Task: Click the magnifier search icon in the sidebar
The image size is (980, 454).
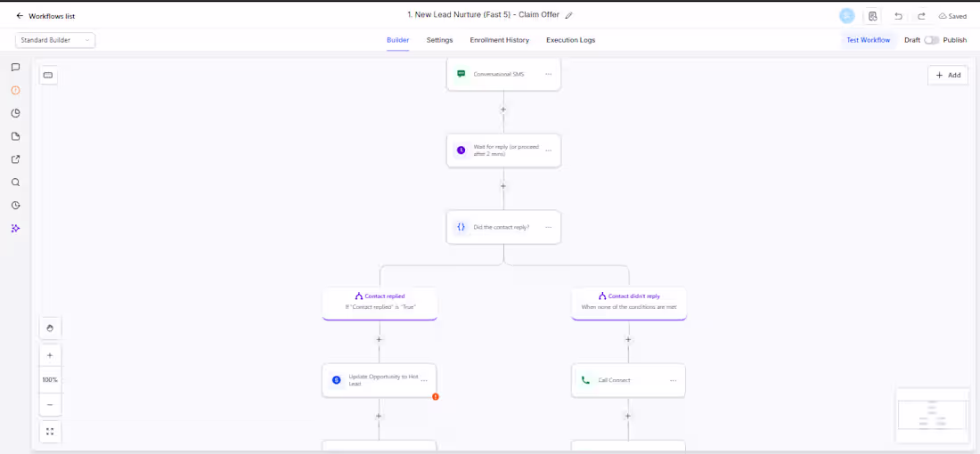Action: [16, 182]
